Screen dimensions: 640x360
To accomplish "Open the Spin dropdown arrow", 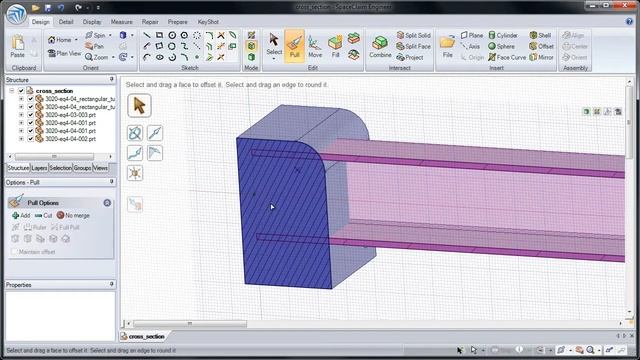I will click(x=110, y=36).
